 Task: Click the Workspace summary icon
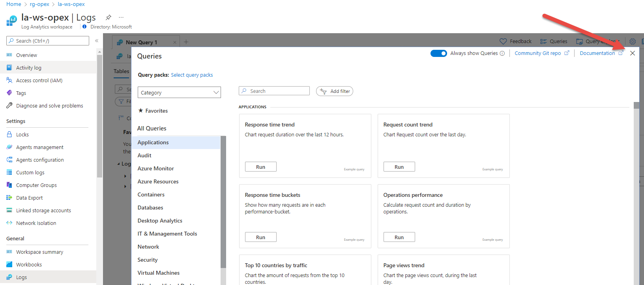coord(9,252)
